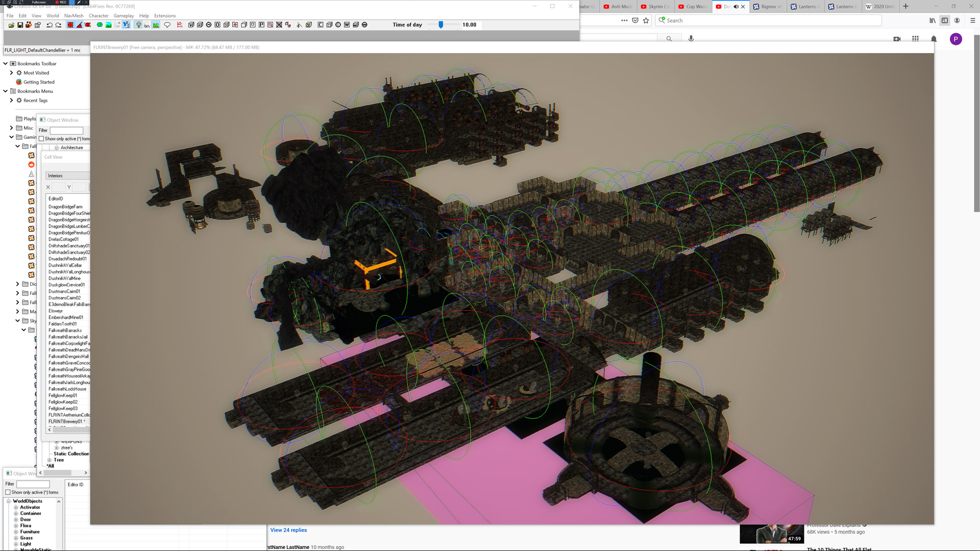Click the View 24 replies link
Viewport: 980px width, 551px height.
click(288, 530)
